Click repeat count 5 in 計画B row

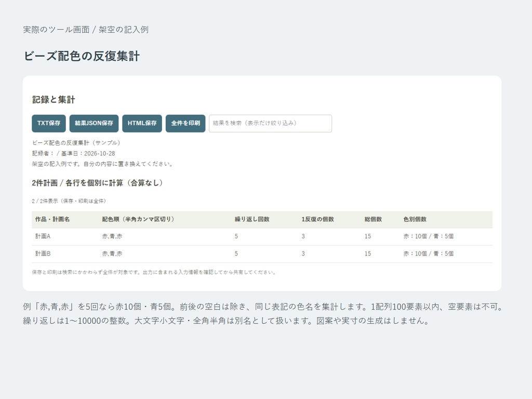pos(236,254)
